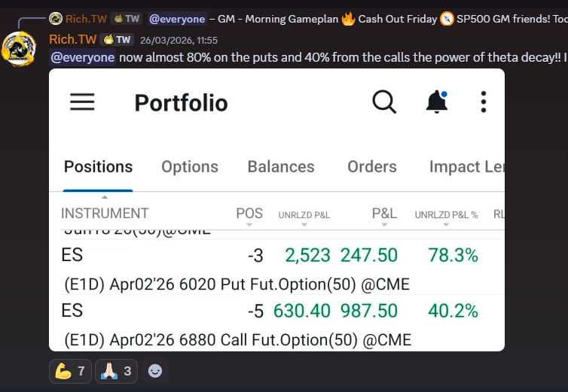This screenshot has width=568, height=392.
Task: Open the three-dot overflow menu
Action: coord(484,102)
